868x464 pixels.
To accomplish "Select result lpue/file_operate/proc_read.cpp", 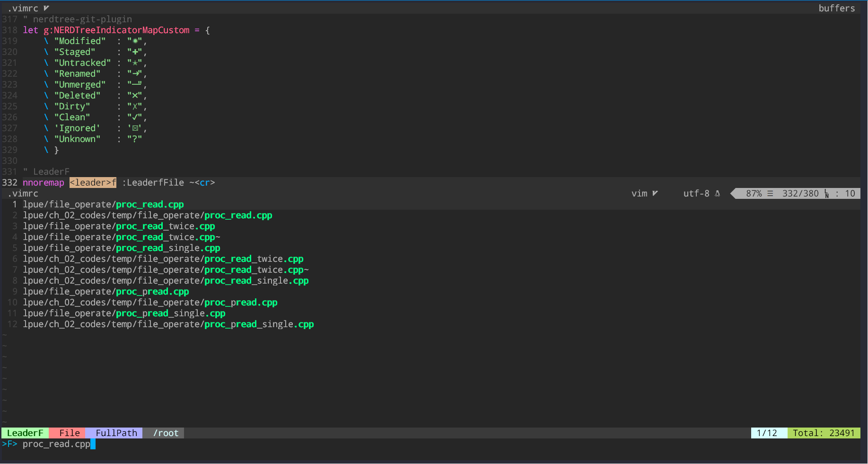I will coord(103,204).
